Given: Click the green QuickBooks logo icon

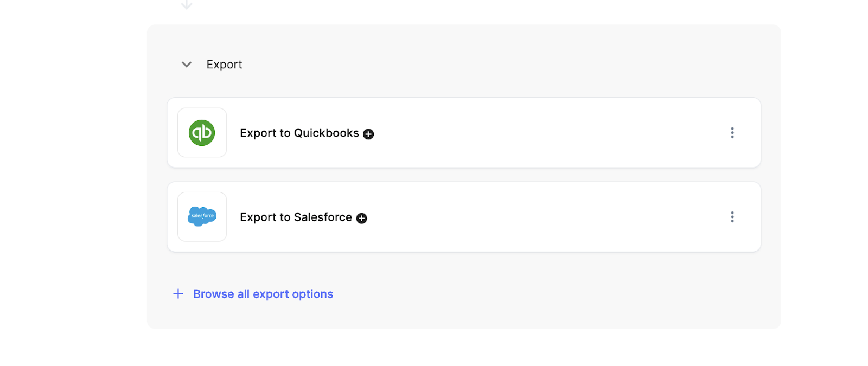Looking at the screenshot, I should (202, 133).
